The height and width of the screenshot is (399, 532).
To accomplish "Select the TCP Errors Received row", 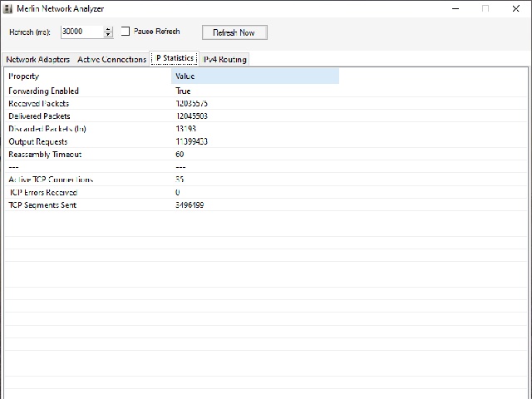I will pos(266,192).
